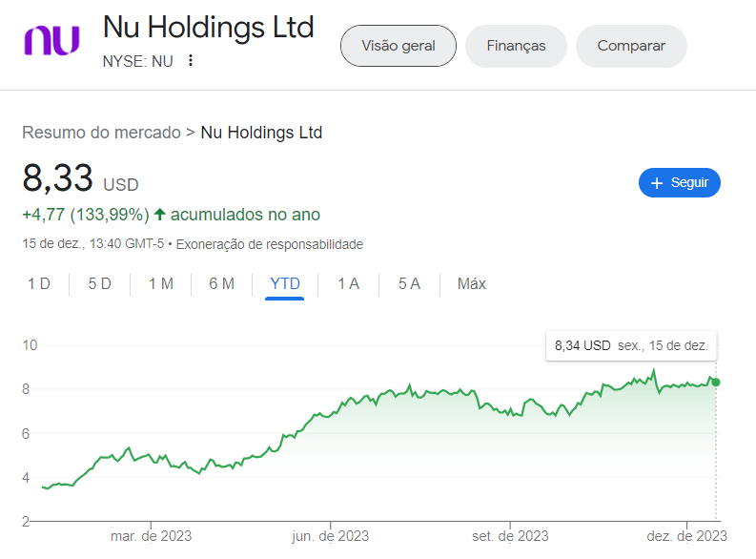Follow the stock with the Seguir button
Image resolution: width=756 pixels, height=559 pixels.
(680, 183)
